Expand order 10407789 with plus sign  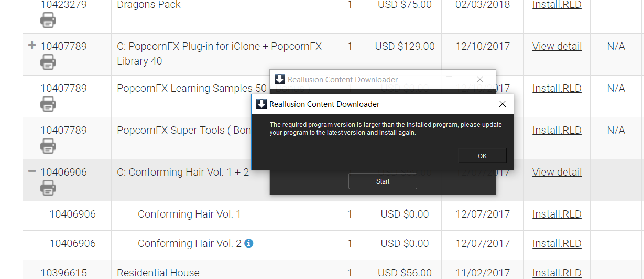coord(32,46)
